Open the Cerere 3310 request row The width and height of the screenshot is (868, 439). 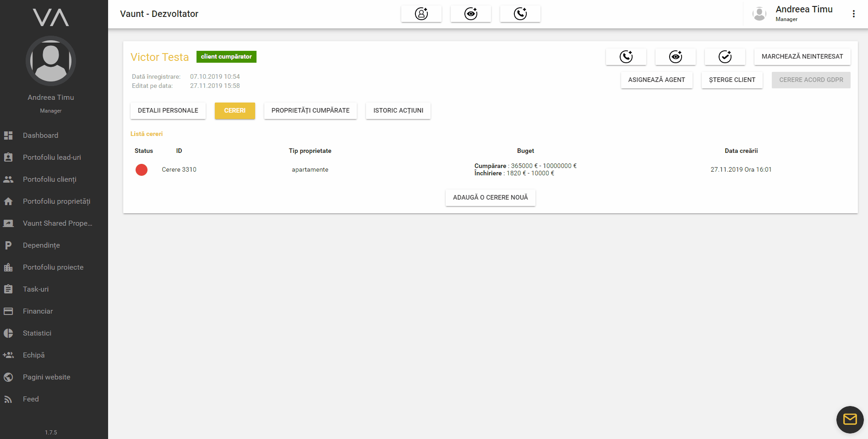(x=179, y=170)
